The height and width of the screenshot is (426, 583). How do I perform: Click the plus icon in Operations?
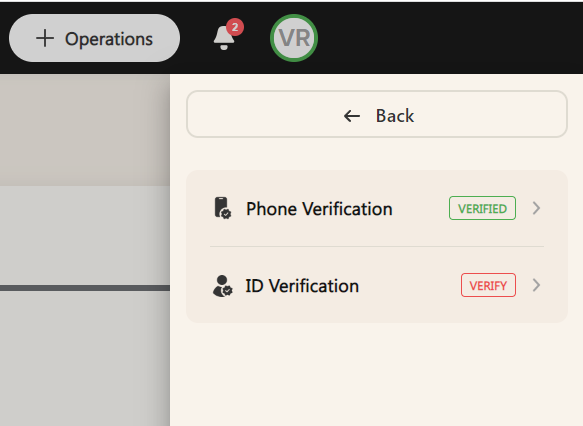[45, 38]
